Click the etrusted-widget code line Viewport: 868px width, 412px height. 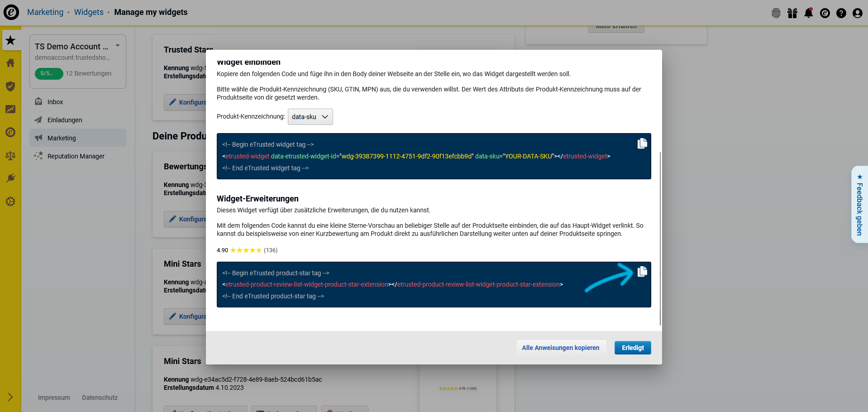[416, 156]
